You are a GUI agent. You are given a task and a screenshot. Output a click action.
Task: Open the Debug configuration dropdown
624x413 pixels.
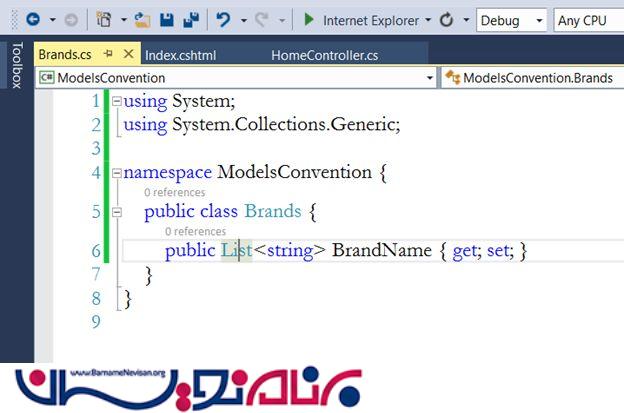tap(511, 19)
